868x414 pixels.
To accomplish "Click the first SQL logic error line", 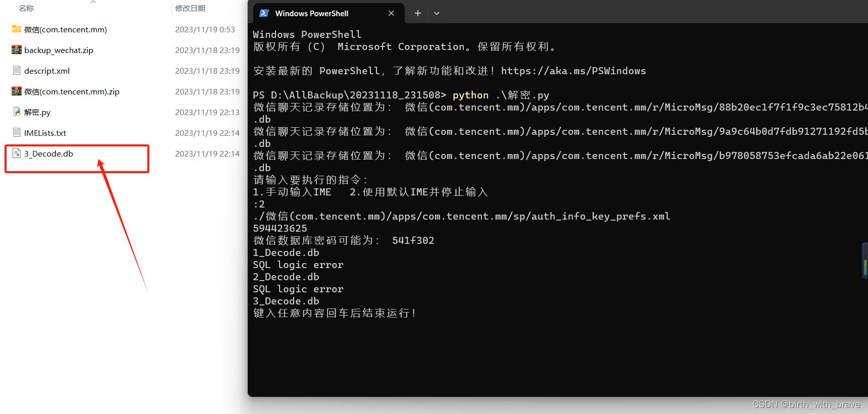I will (x=298, y=265).
